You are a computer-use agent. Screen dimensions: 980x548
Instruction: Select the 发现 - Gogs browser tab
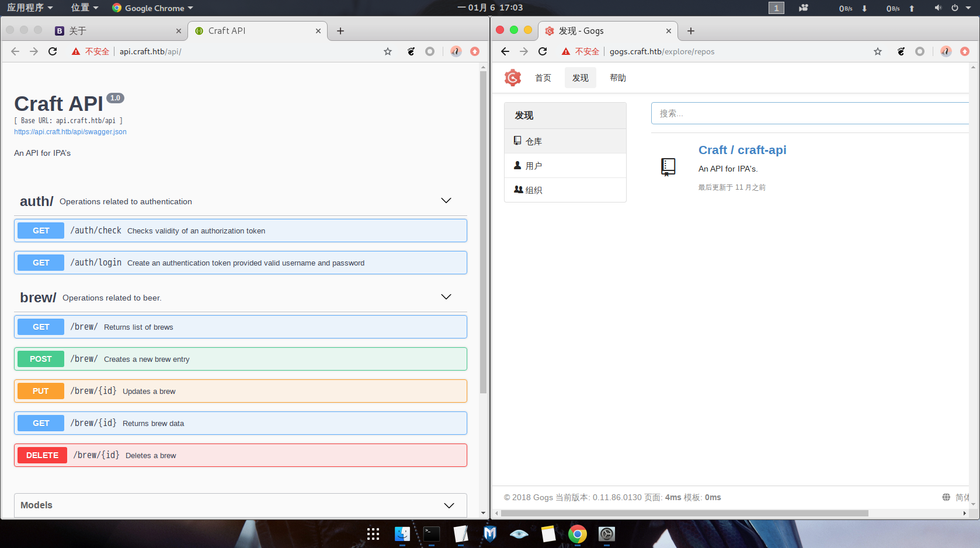[x=608, y=31]
